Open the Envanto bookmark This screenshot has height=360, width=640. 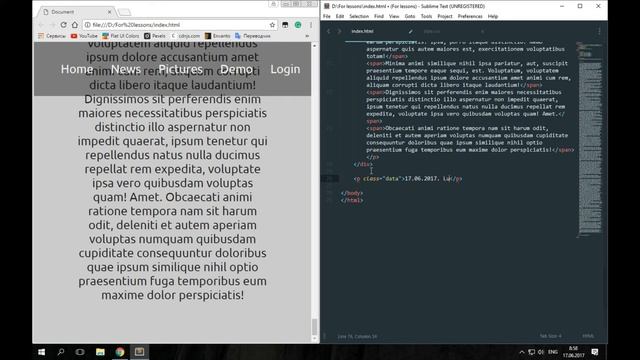point(218,36)
